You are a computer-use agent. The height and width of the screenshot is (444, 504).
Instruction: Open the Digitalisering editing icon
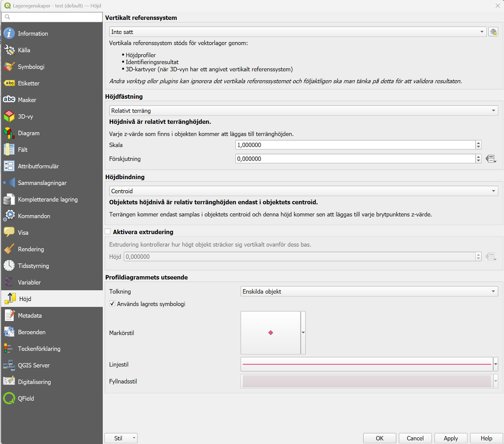point(9,382)
